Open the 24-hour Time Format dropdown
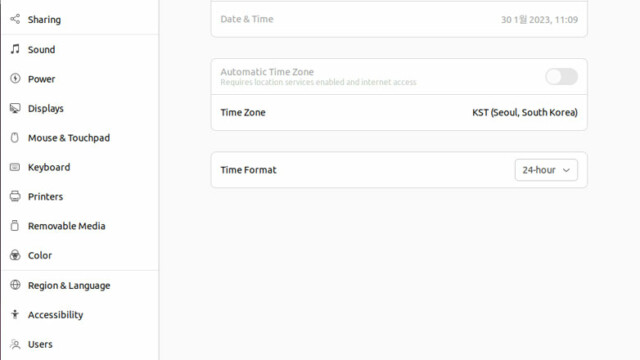This screenshot has width=640, height=360. [x=546, y=170]
